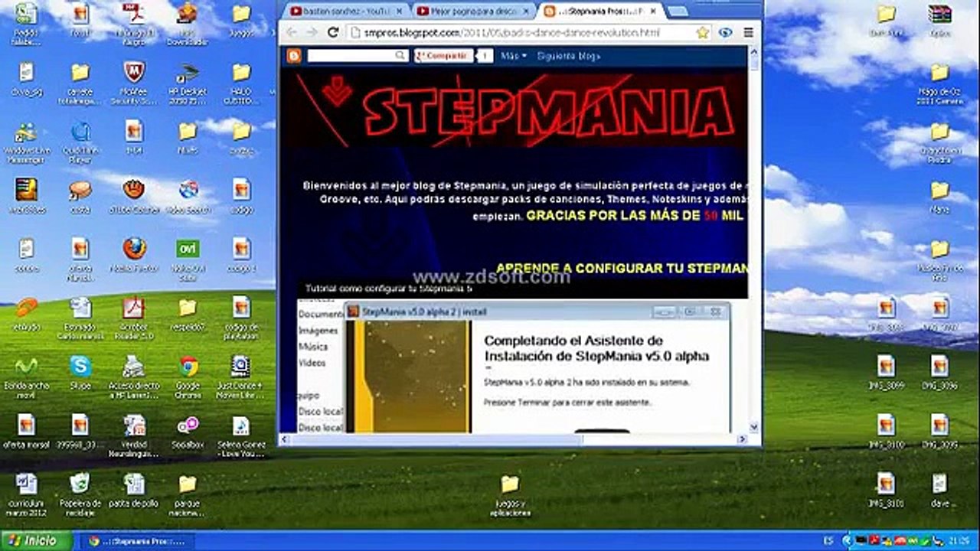Close the Mejor pagina tab
This screenshot has height=551, width=980.
(x=525, y=11)
